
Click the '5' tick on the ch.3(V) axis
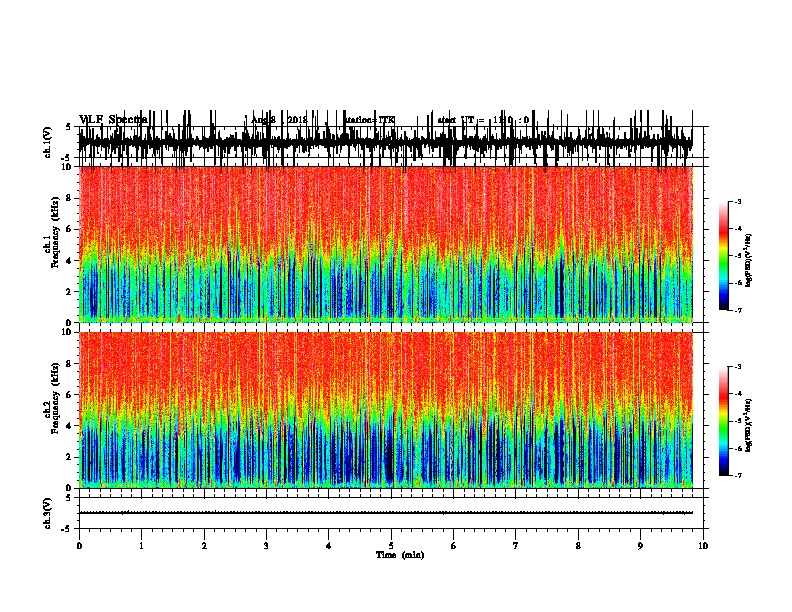pyautogui.click(x=68, y=498)
